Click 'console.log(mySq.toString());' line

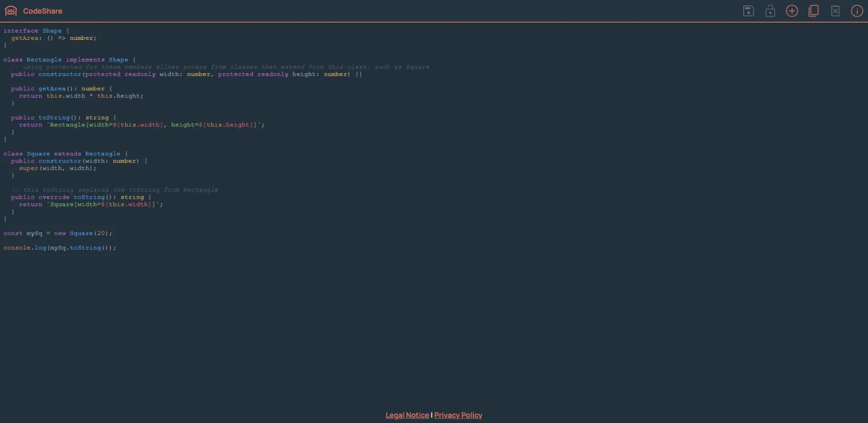pos(60,248)
